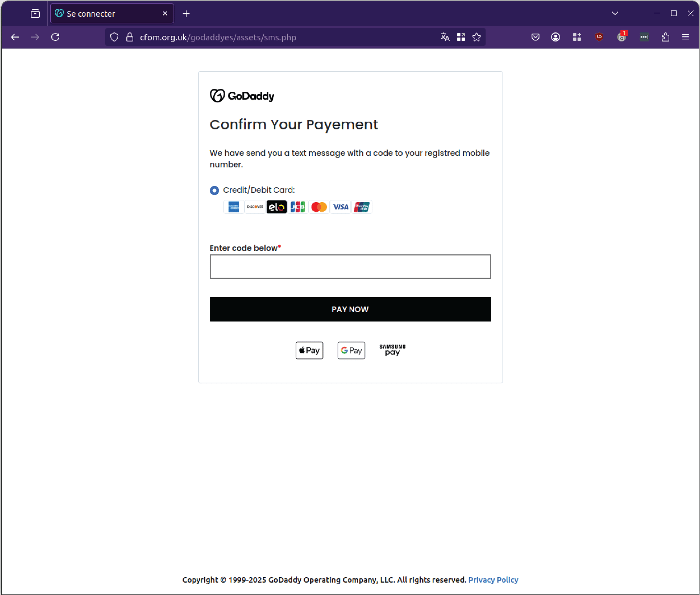The height and width of the screenshot is (595, 700).
Task: Open the Firefox account profile icon
Action: (555, 37)
